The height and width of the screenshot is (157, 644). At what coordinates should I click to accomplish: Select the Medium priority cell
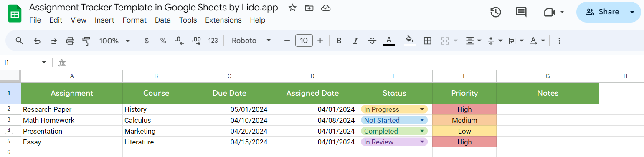coord(464,120)
